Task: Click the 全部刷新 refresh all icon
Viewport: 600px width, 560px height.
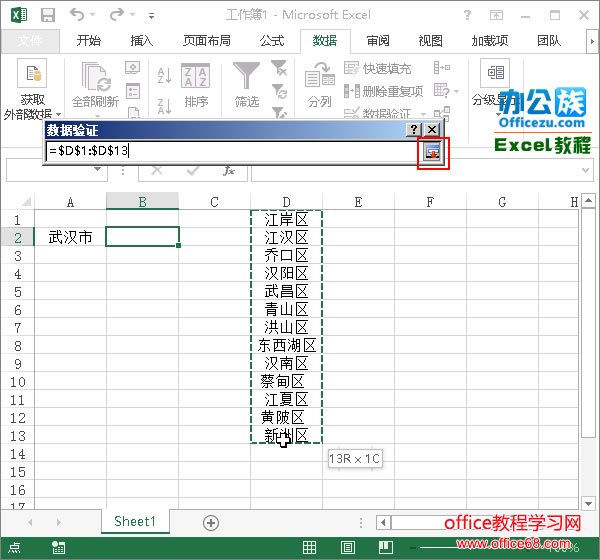Action: point(96,76)
